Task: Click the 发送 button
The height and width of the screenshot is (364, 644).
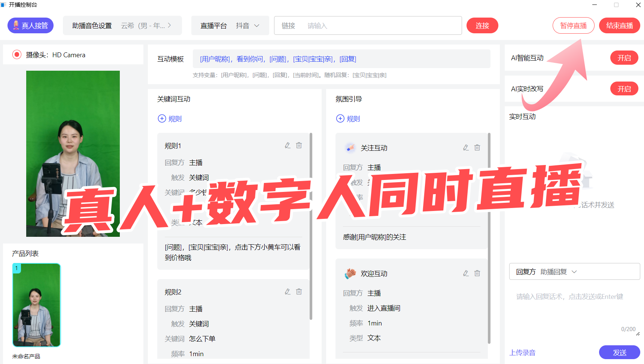Action: pyautogui.click(x=619, y=352)
